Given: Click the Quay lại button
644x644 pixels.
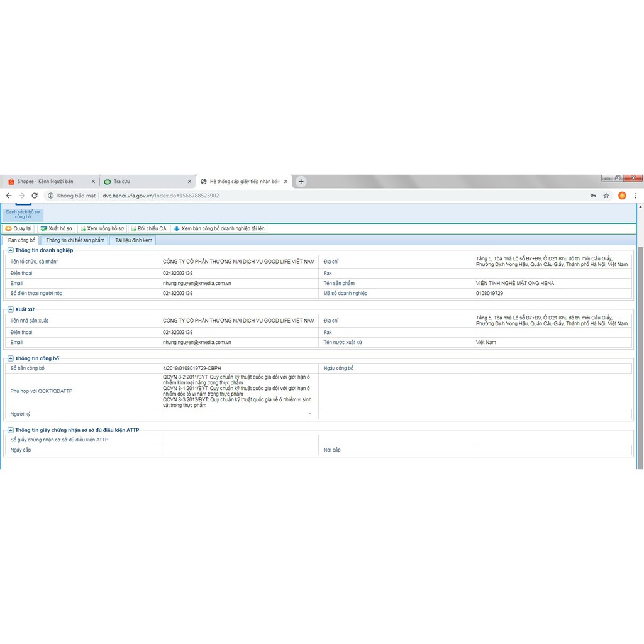Looking at the screenshot, I should click(18, 229).
